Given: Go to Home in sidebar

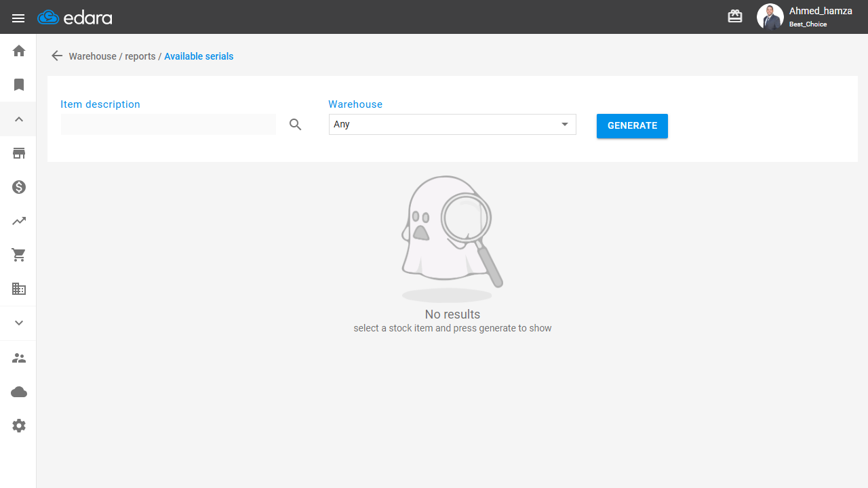Looking at the screenshot, I should [19, 51].
